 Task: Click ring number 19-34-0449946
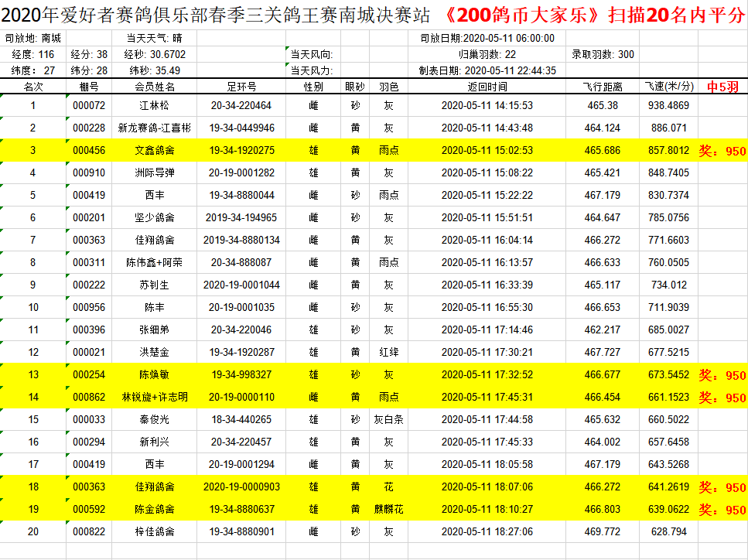pos(241,128)
